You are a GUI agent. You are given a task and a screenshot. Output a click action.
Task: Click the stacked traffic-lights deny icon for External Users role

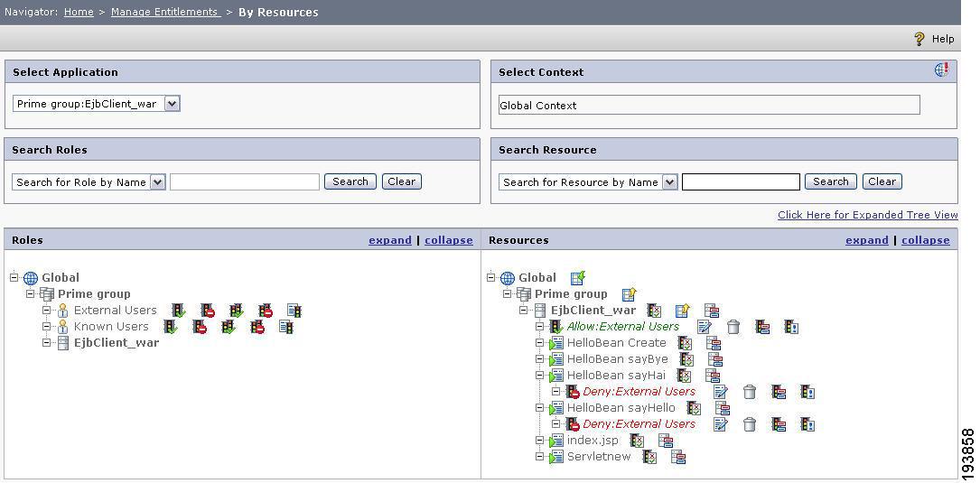[x=266, y=311]
